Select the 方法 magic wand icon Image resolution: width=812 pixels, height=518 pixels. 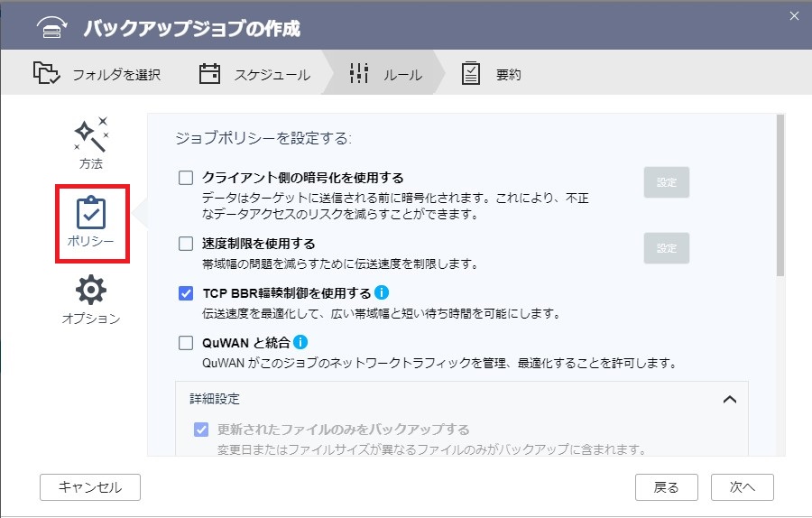tap(91, 134)
